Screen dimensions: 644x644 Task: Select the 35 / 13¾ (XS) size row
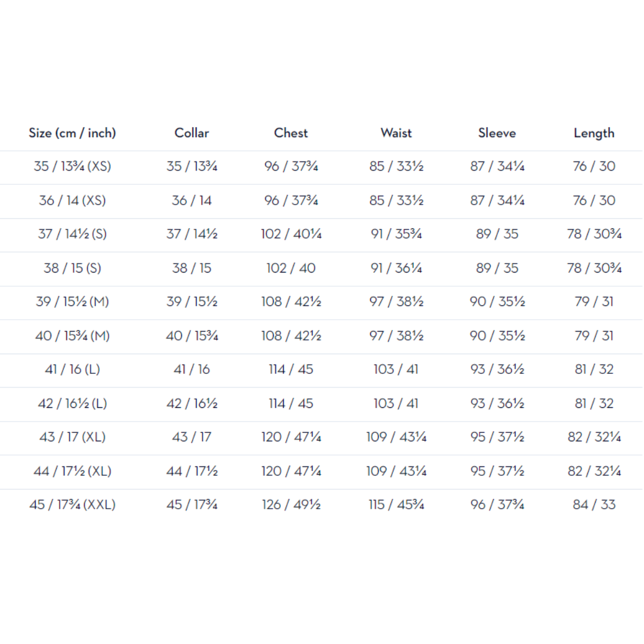tap(321, 167)
